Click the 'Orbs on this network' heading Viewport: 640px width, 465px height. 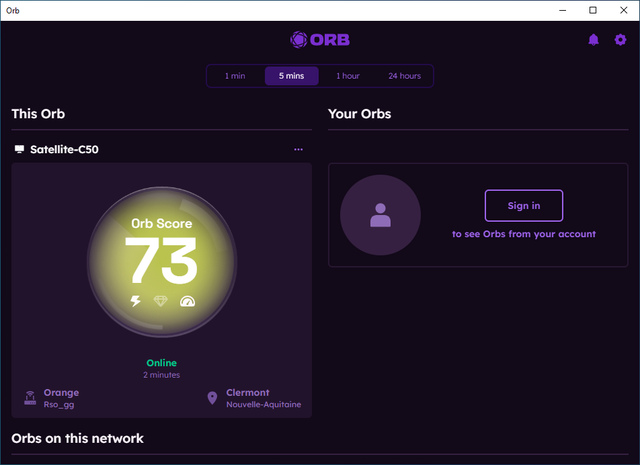pos(78,438)
